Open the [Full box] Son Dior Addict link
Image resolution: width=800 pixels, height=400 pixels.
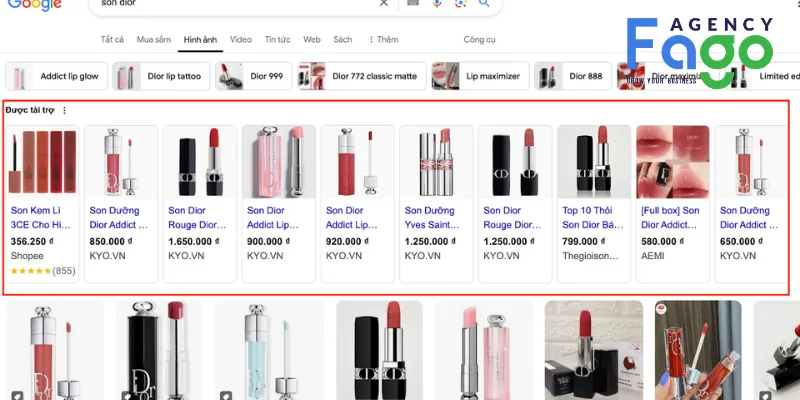click(670, 217)
